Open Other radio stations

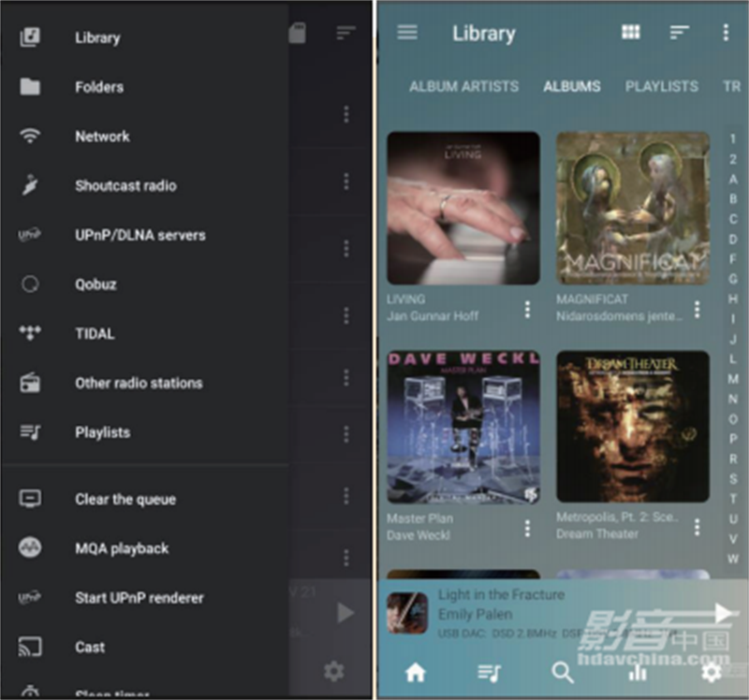point(139,383)
